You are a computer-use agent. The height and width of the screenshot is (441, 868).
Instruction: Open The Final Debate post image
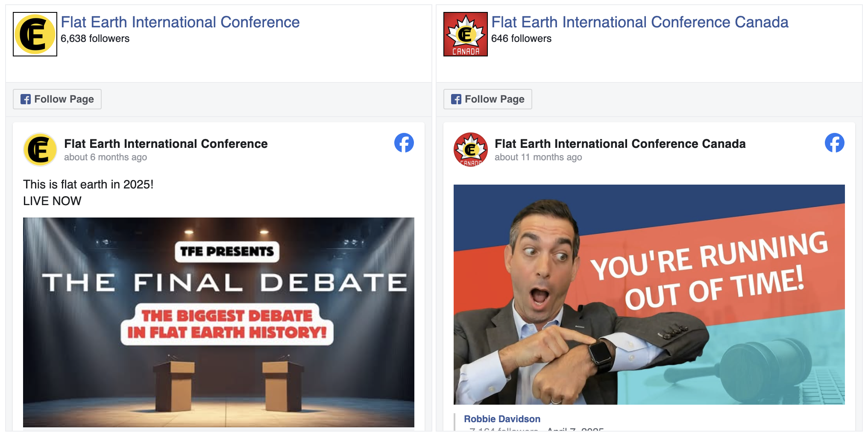pyautogui.click(x=218, y=322)
